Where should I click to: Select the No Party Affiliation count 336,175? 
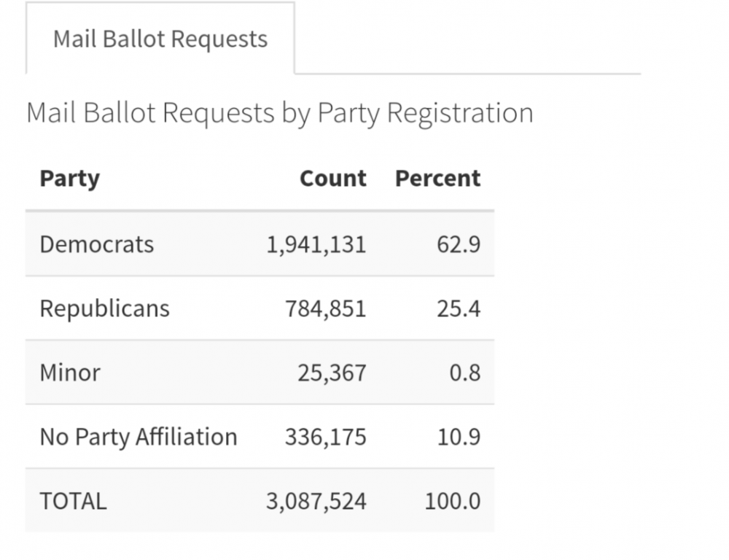point(325,437)
